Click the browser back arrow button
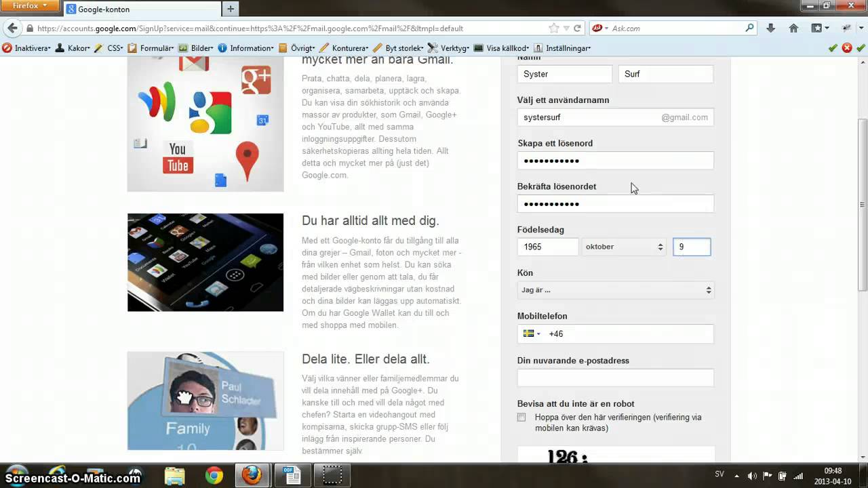This screenshot has height=488, width=868. point(12,28)
